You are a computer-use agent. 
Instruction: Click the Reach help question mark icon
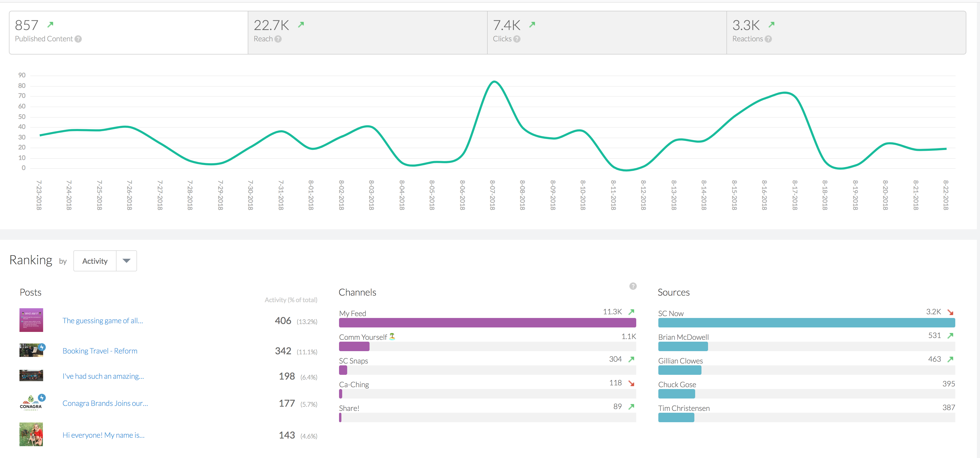278,39
